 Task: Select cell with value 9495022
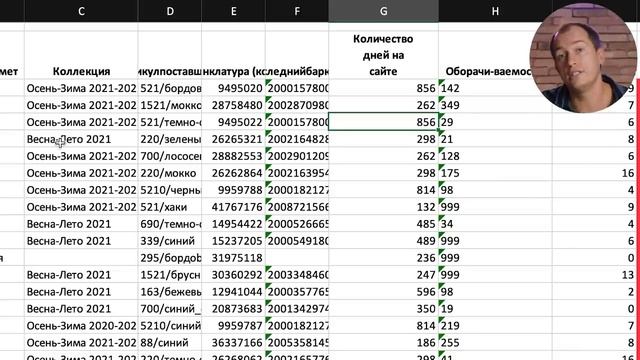pos(233,122)
